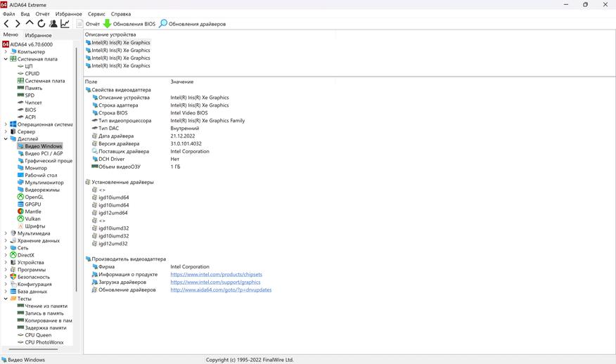The image size is (616, 364).
Task: Open the Избранное menu in menu bar
Action: click(x=68, y=14)
